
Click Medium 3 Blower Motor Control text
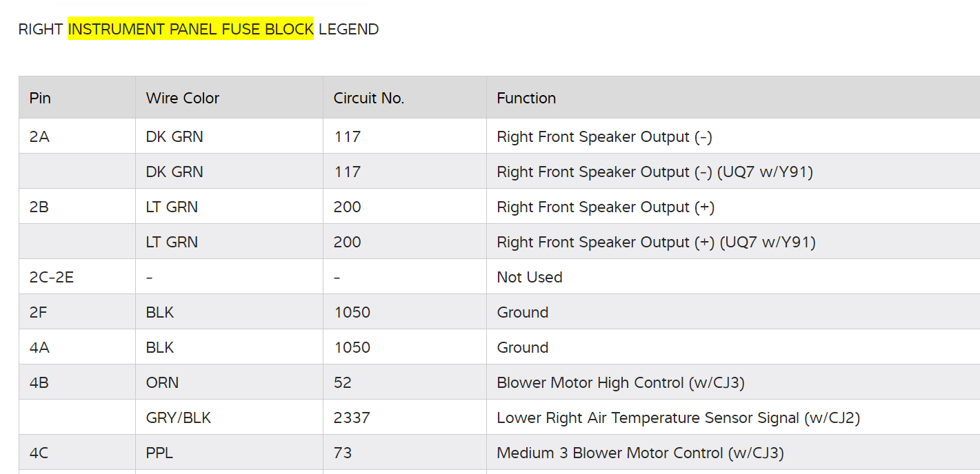640,453
